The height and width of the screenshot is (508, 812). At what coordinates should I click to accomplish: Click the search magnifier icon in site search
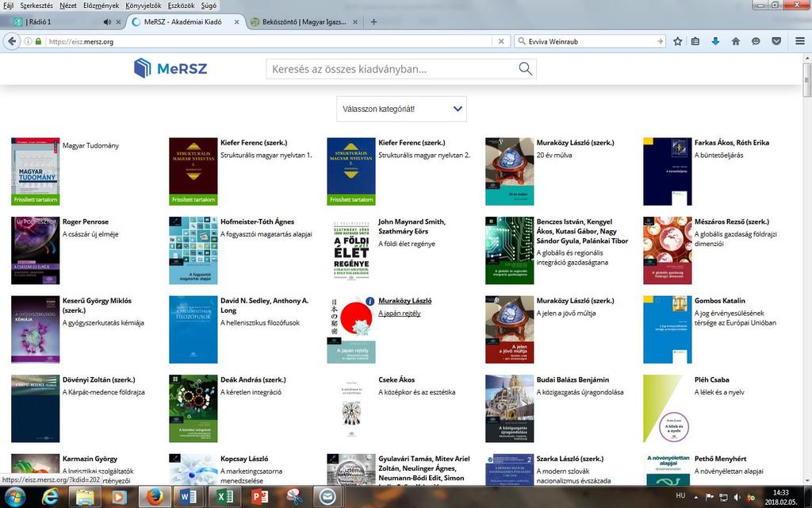[525, 69]
